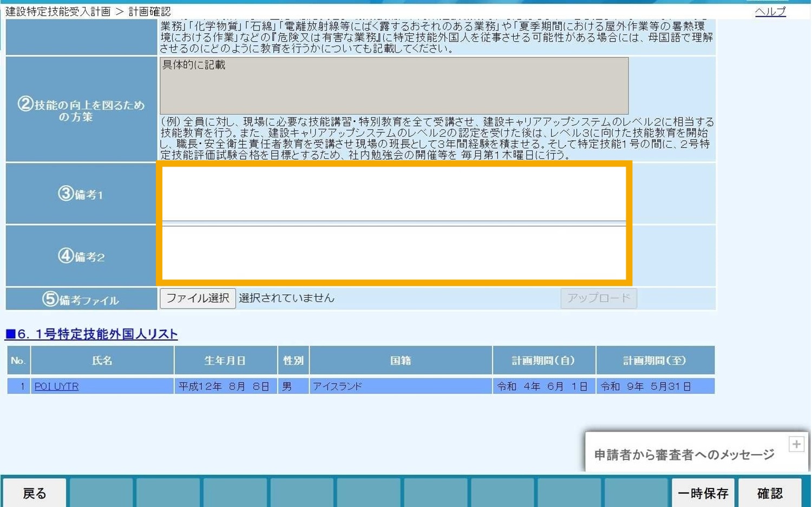This screenshot has height=507, width=812.
Task: Click the 建設特定技能受入計画 breadcrumb
Action: click(x=58, y=11)
